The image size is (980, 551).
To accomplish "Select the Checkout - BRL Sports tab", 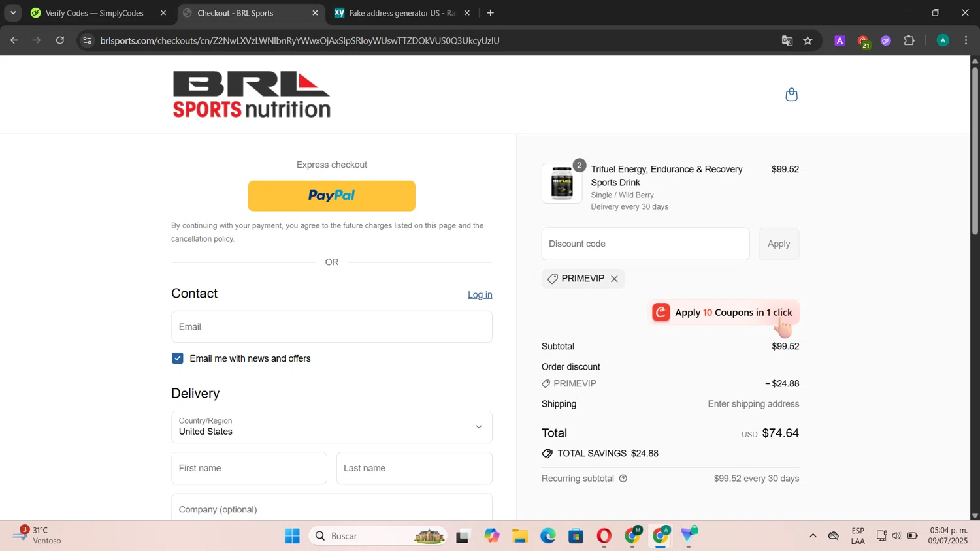I will point(235,13).
